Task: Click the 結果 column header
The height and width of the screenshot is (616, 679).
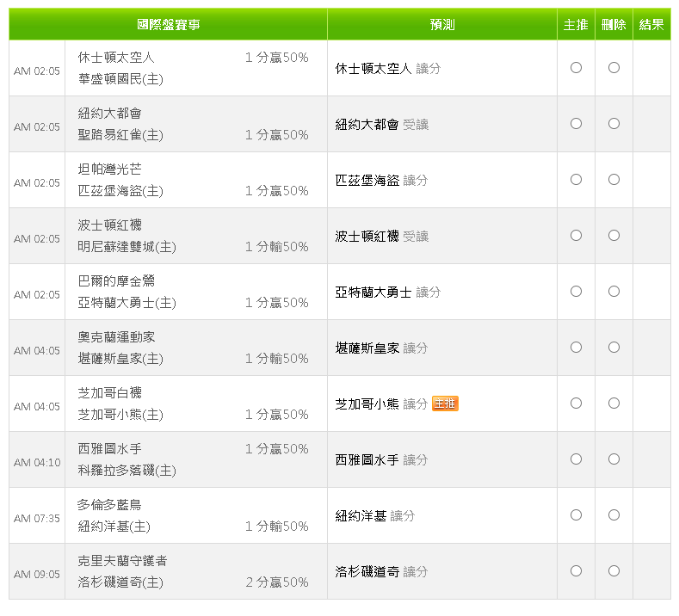Action: [x=651, y=24]
